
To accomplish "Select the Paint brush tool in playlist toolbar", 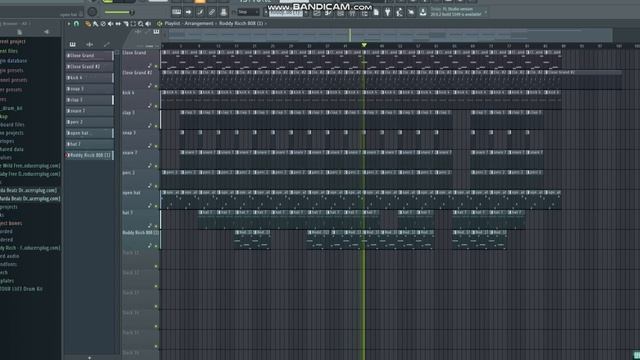I will tap(96, 24).
